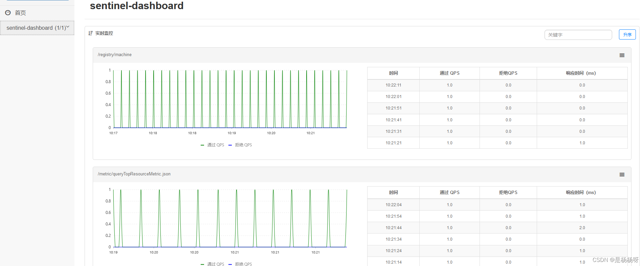Click 10:19 axis label on queryTopResourceMetric chart
Image resolution: width=644 pixels, height=266 pixels.
click(113, 252)
